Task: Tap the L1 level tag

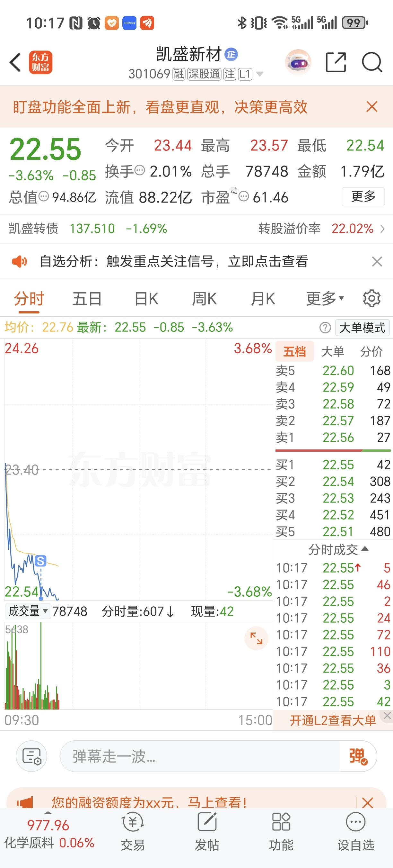Action: (245, 74)
